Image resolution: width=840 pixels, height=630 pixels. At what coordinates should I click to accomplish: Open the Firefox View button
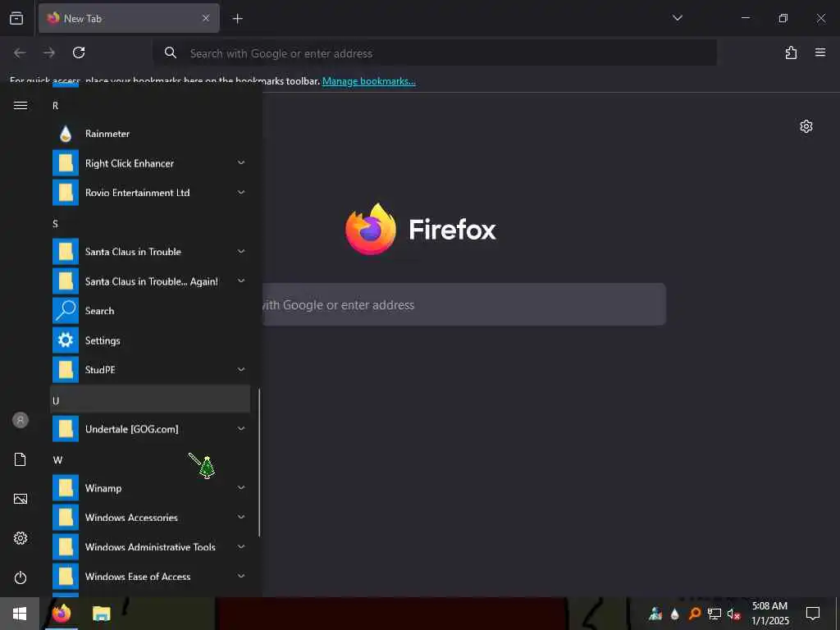point(16,18)
